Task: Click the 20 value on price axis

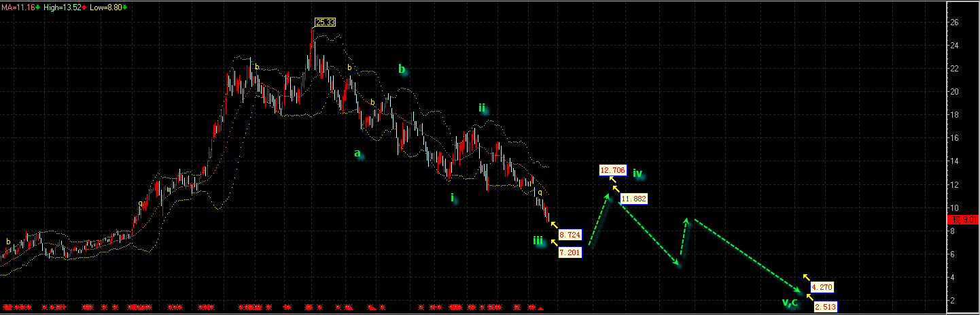Action: [955, 92]
